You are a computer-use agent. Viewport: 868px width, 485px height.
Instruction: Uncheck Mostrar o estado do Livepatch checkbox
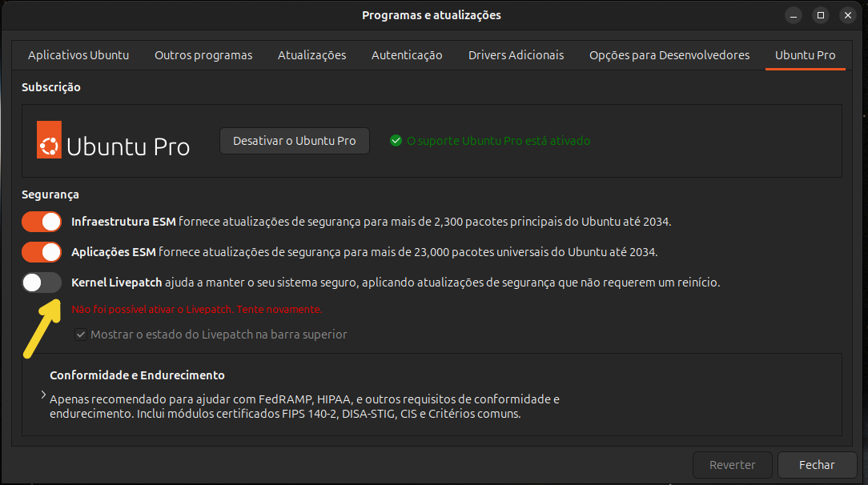point(81,335)
